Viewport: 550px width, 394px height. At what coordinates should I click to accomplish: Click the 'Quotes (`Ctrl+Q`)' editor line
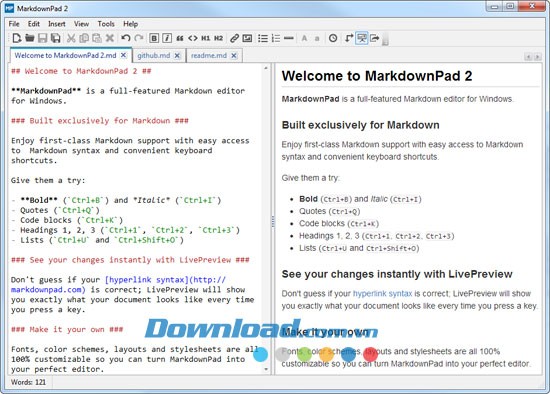click(55, 211)
